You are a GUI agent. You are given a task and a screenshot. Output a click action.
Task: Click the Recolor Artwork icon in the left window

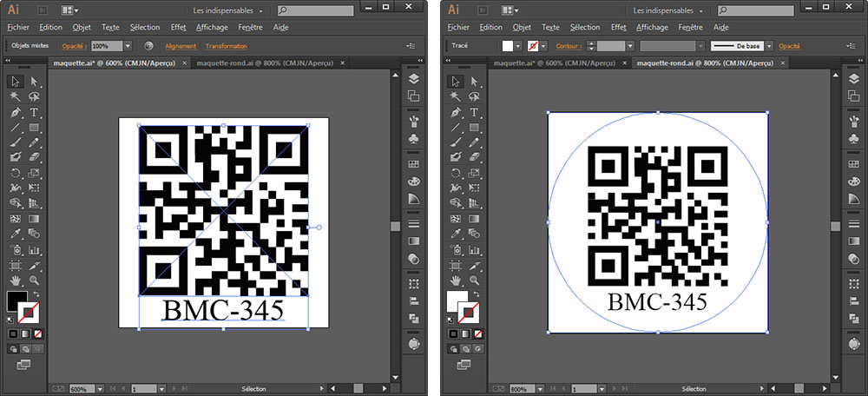(148, 46)
